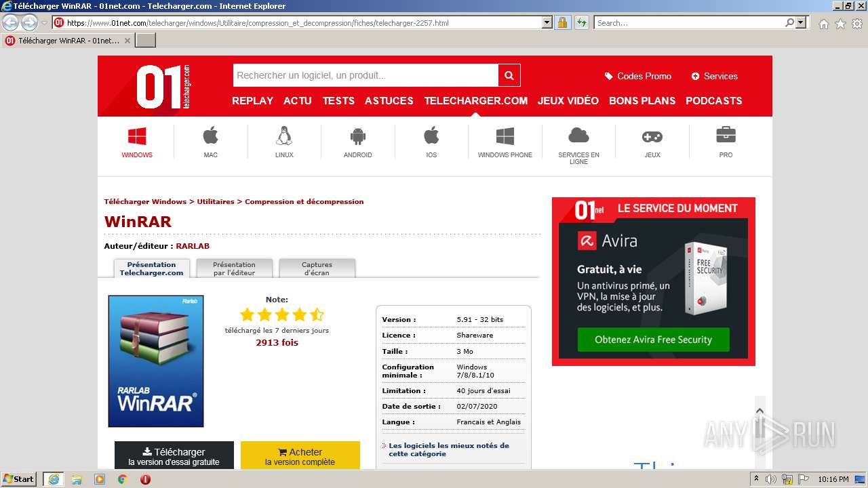
Task: Open the RARLAB author link
Action: 193,246
